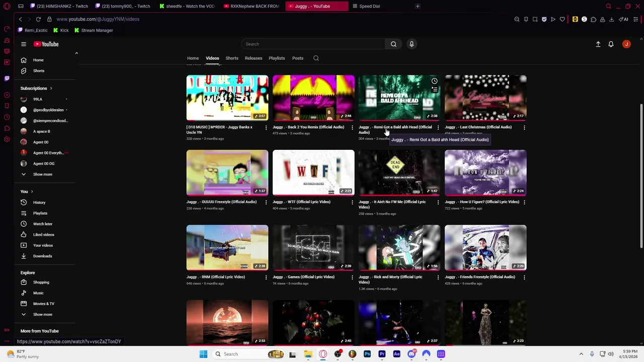Open the Opera tab search magnifier
The image size is (644, 362).
tap(608, 6)
